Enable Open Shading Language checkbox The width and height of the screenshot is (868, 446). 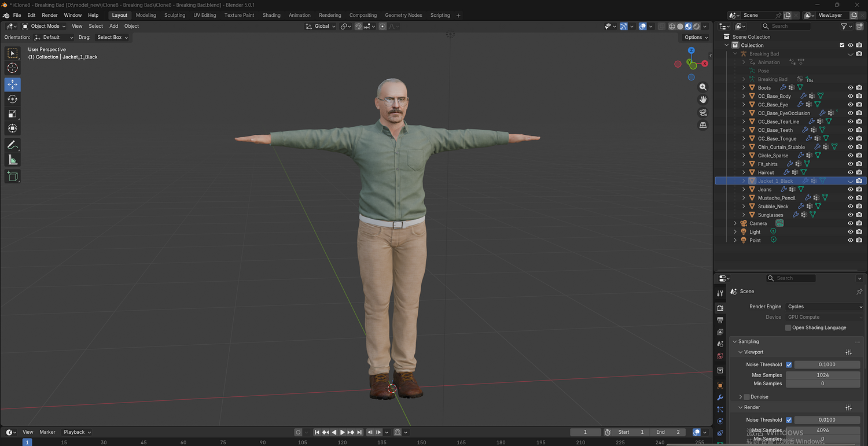click(788, 328)
